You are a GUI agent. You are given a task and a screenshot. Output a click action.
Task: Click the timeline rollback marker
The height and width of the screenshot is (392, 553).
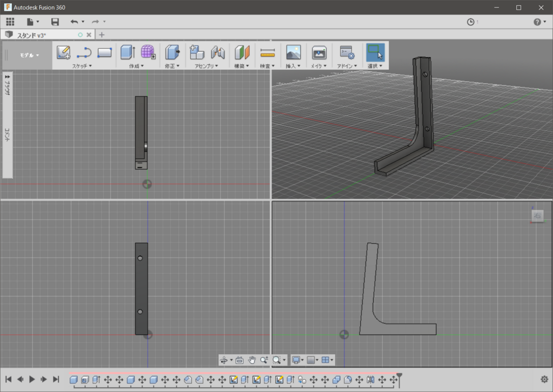pyautogui.click(x=399, y=379)
